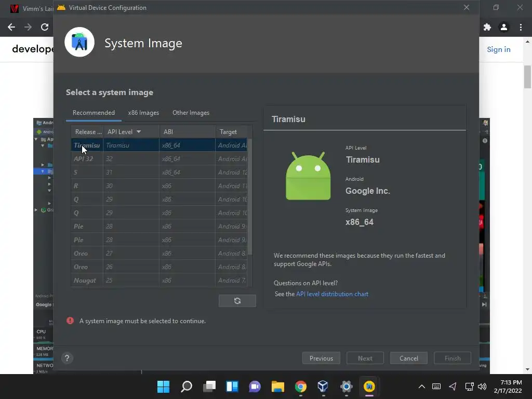The height and width of the screenshot is (399, 532).
Task: Click the Release Name column header
Action: tap(87, 131)
